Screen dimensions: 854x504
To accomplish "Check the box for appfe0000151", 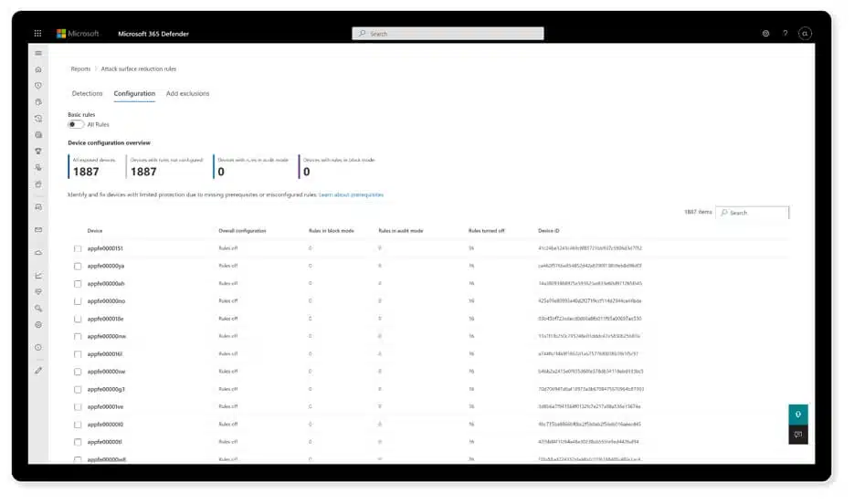I will (78, 248).
